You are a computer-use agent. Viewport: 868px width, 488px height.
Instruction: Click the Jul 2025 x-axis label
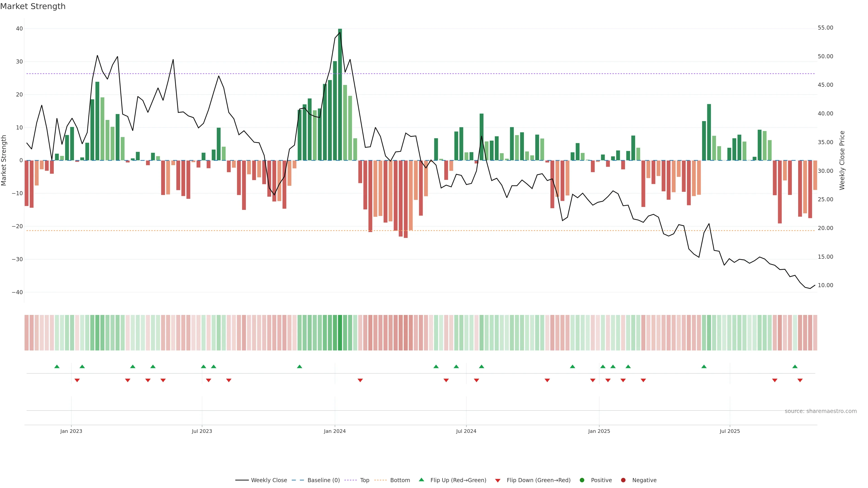coord(729,431)
